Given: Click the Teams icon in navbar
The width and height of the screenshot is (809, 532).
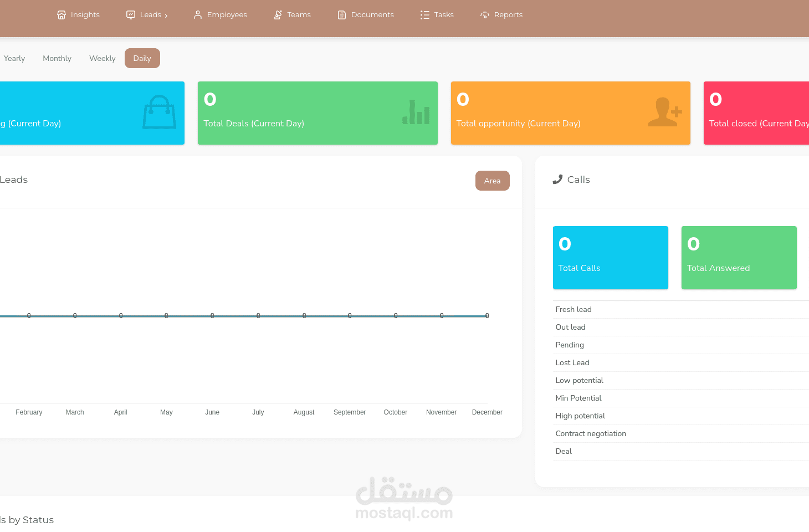Looking at the screenshot, I should (278, 15).
